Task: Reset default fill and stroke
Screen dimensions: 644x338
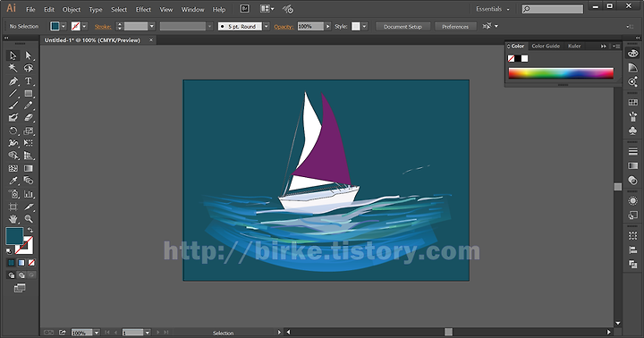Action: [x=9, y=251]
